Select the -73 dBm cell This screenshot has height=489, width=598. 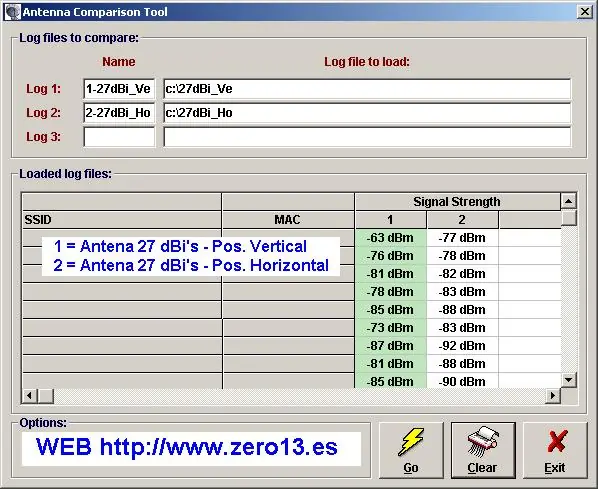click(x=391, y=328)
